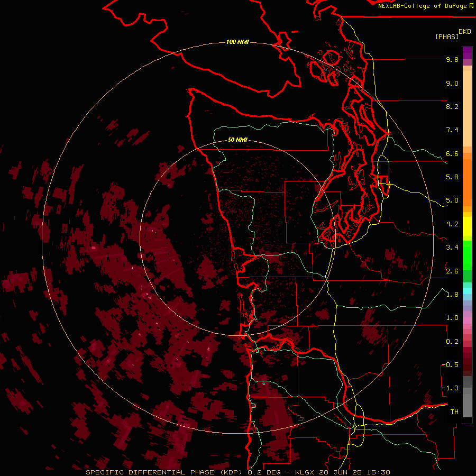Screen dimensions: 476x476
Task: Pick the peach segment beside 8.2
Action: pos(467,108)
